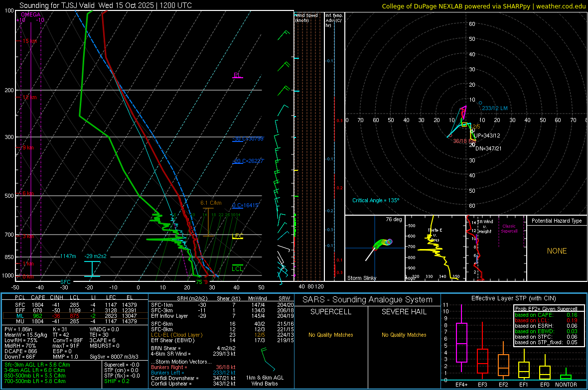Click the 'MeanW = 15.5g/kg' value
The width and height of the screenshot is (588, 390).
[x=26, y=335]
